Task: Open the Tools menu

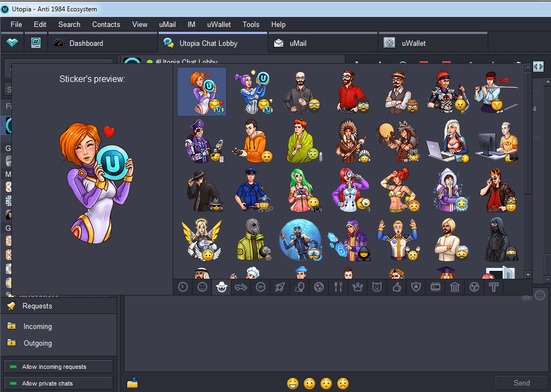Action: (251, 25)
